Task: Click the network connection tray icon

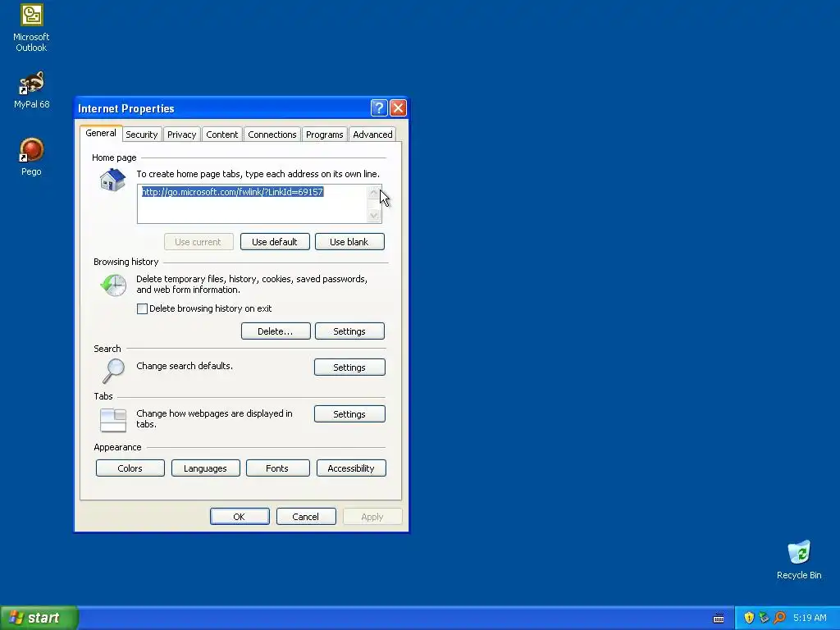Action: [x=764, y=618]
